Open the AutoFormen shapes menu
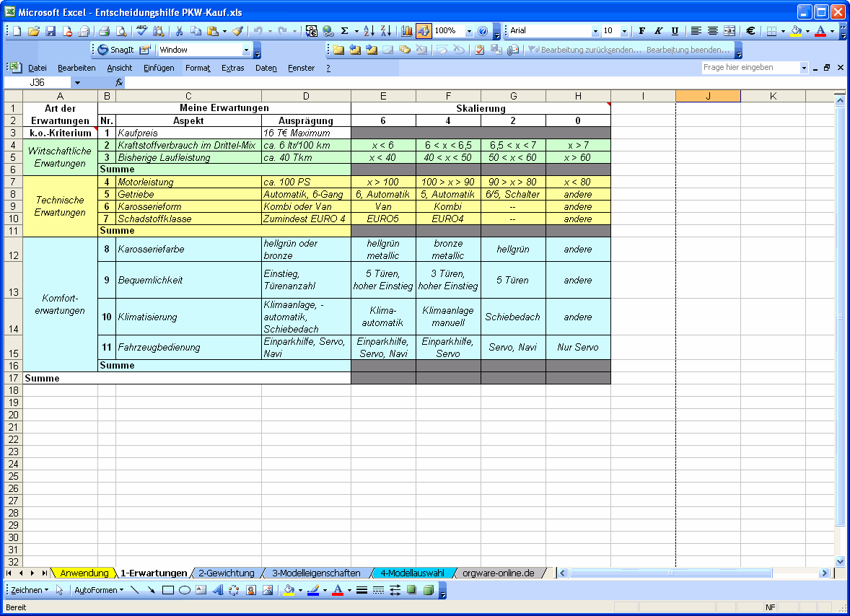This screenshot has width=850, height=616. pyautogui.click(x=99, y=590)
